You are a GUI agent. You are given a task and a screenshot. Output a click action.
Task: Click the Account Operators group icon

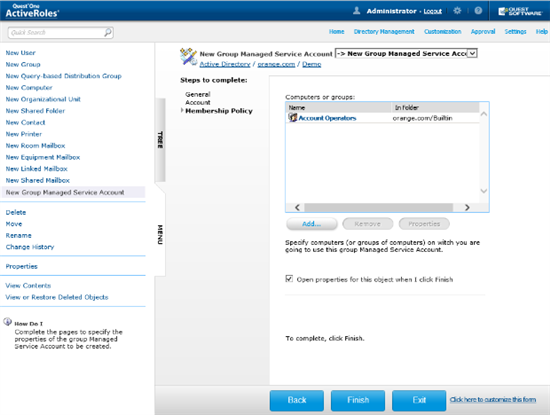click(293, 118)
